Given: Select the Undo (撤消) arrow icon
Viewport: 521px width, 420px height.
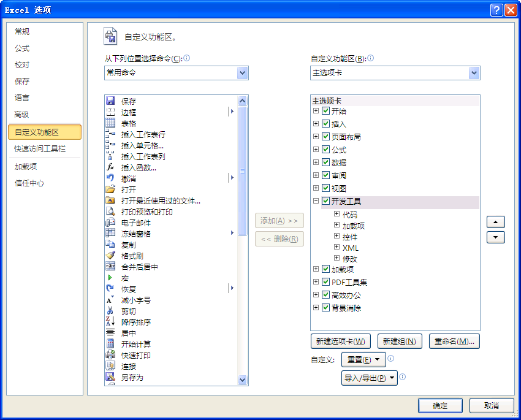Looking at the screenshot, I should pyautogui.click(x=110, y=178).
